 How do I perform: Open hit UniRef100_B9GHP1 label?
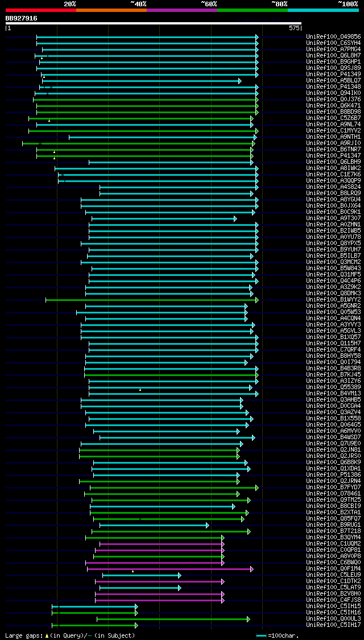(x=333, y=61)
